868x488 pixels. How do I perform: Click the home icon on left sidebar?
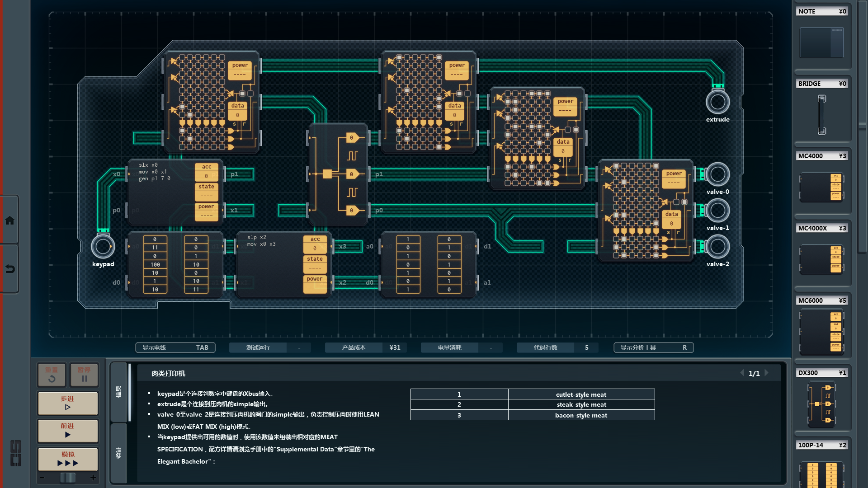(9, 221)
